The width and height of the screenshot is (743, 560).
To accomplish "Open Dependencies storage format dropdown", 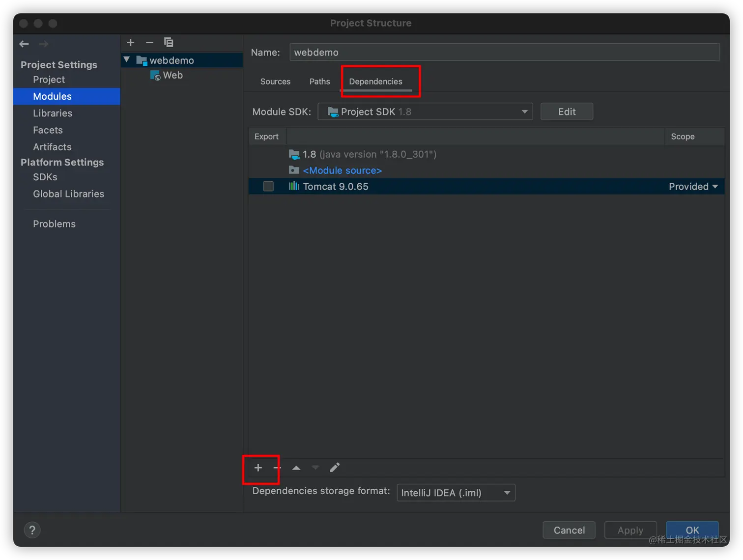I will pyautogui.click(x=456, y=493).
